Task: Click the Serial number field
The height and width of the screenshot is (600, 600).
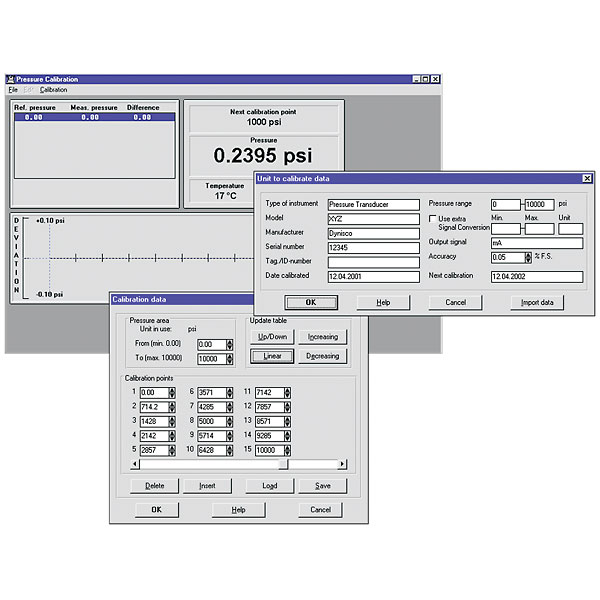Action: (x=373, y=246)
